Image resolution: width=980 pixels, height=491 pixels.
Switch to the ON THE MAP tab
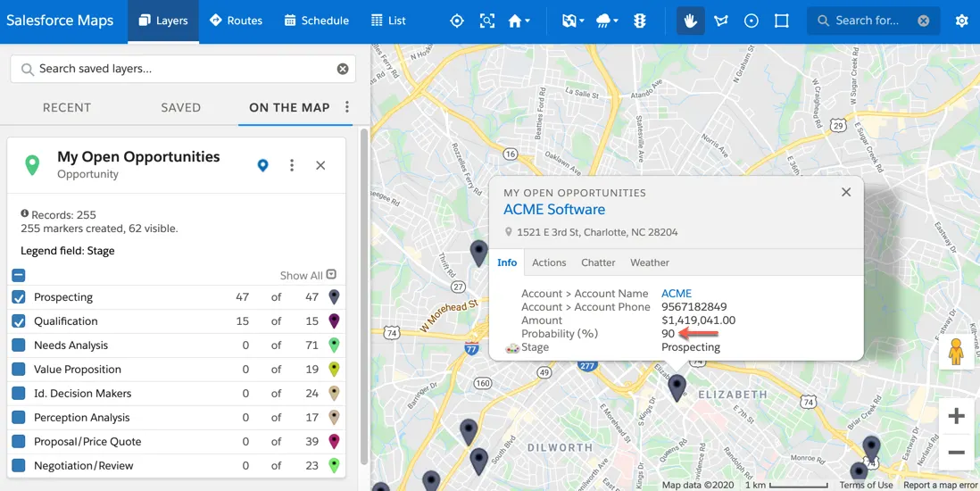[x=289, y=108]
